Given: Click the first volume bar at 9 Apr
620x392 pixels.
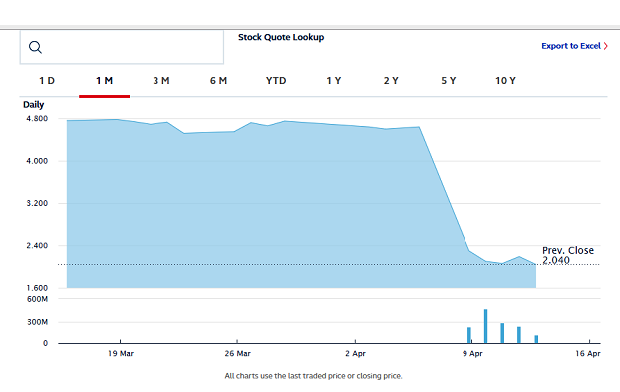Looking at the screenshot, I should click(x=469, y=335).
